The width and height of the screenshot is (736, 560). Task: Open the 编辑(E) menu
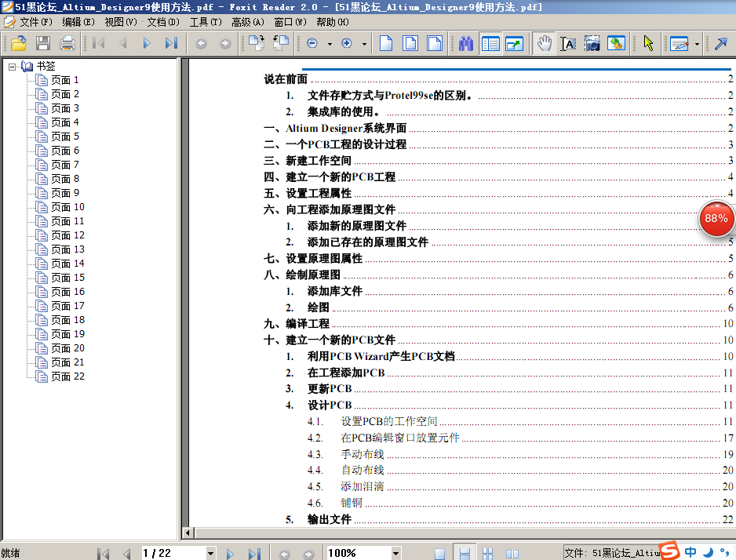click(78, 22)
